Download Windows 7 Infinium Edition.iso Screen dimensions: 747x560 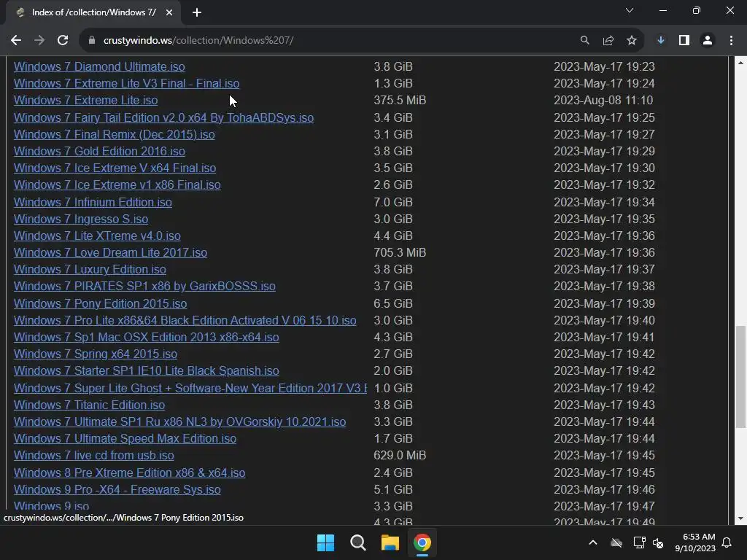point(93,203)
